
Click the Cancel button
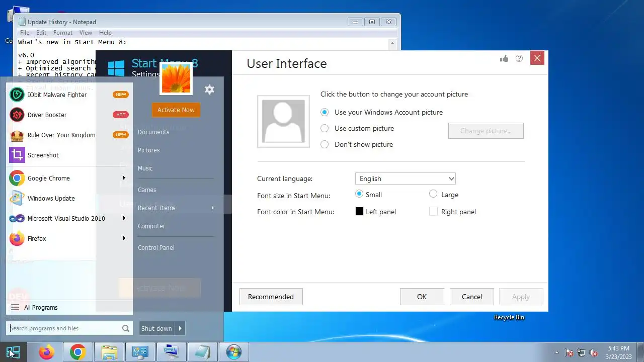point(472,297)
